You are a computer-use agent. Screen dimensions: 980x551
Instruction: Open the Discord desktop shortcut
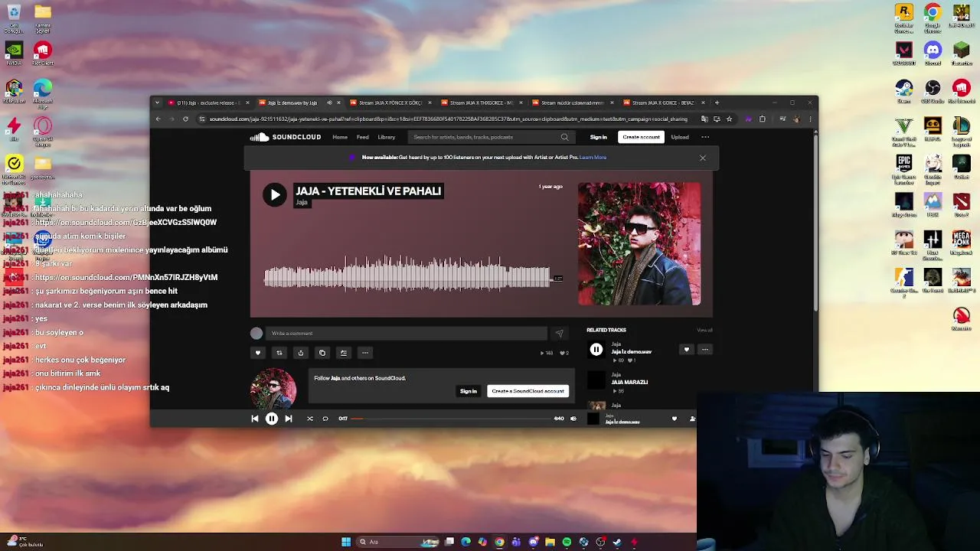point(933,54)
